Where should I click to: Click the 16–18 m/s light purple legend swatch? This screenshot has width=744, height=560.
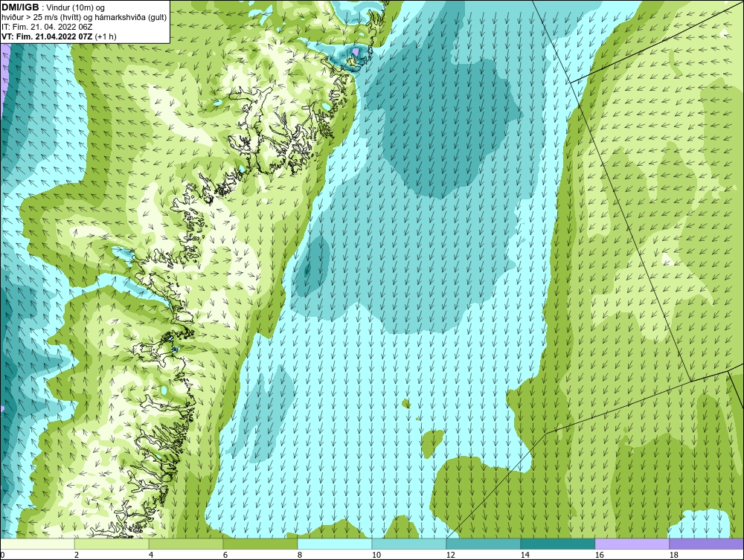632,544
